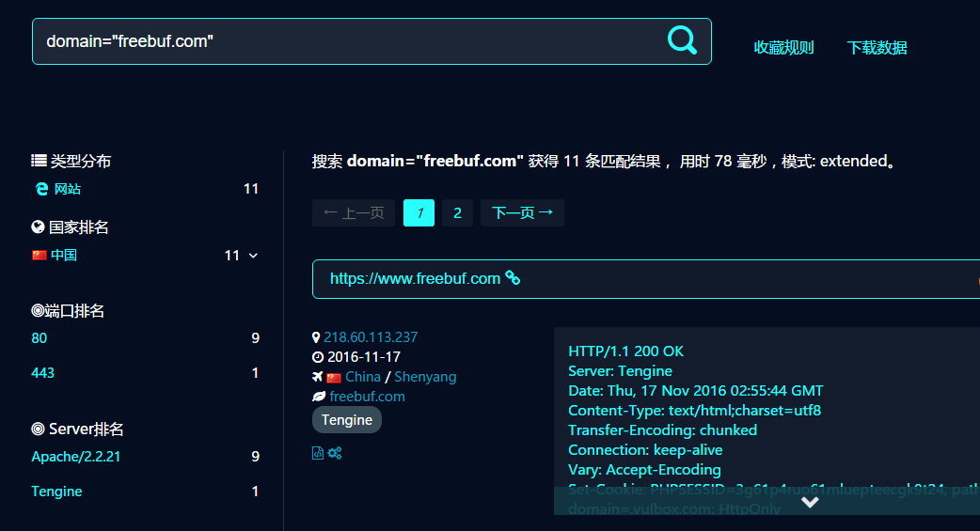Click the China flag in 国家排名
The image size is (980, 531).
40,255
